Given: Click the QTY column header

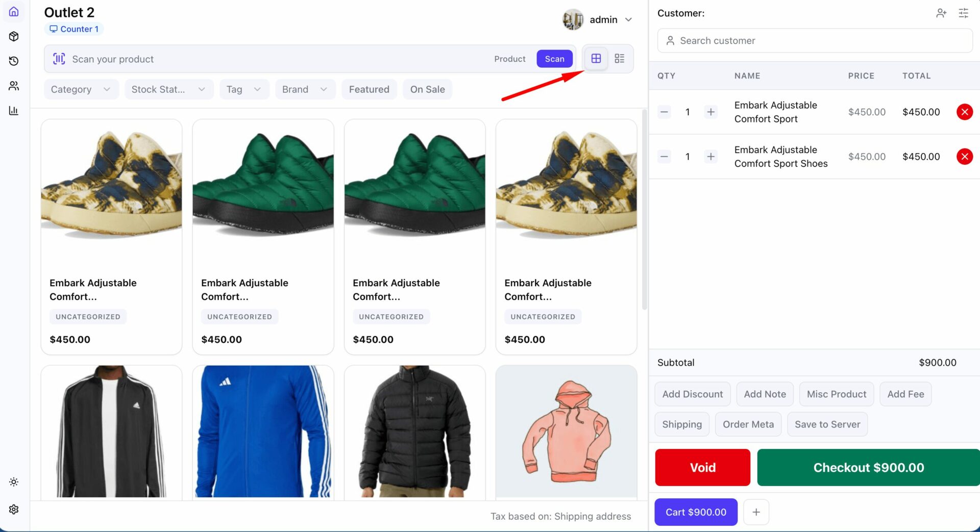Looking at the screenshot, I should (666, 75).
